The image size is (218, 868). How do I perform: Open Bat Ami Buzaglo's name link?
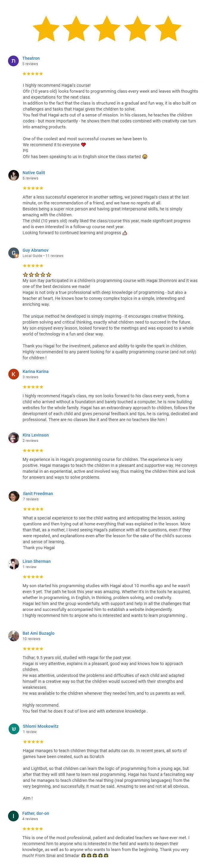pos(38,633)
